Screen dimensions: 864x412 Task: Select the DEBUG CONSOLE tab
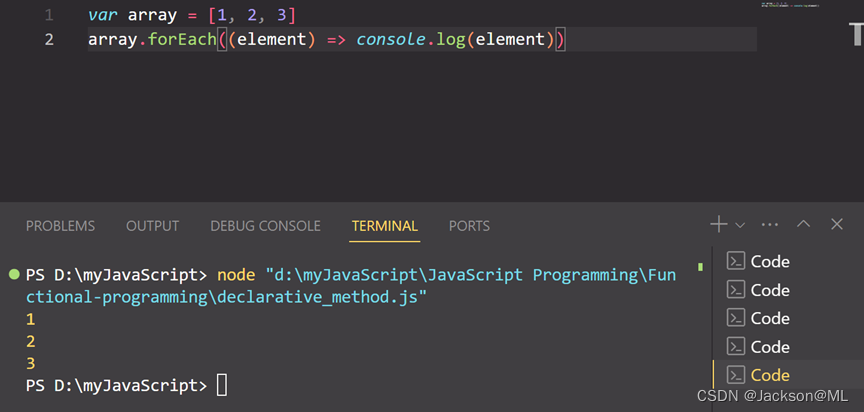[265, 226]
